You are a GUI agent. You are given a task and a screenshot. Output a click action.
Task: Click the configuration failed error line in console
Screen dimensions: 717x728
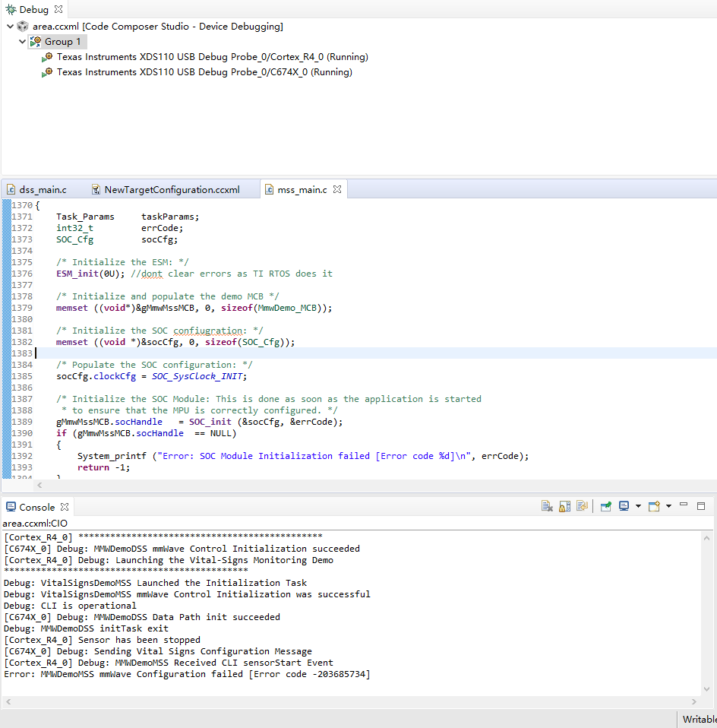[x=187, y=674]
